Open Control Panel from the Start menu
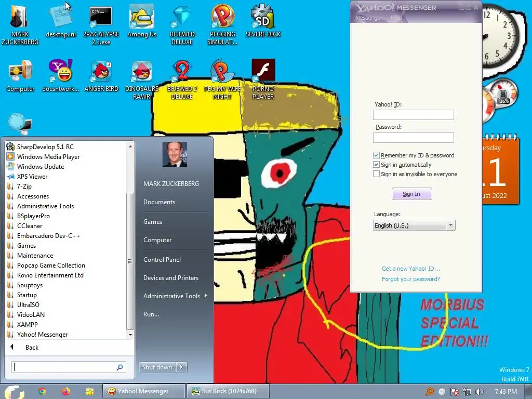The image size is (532, 399). click(162, 260)
